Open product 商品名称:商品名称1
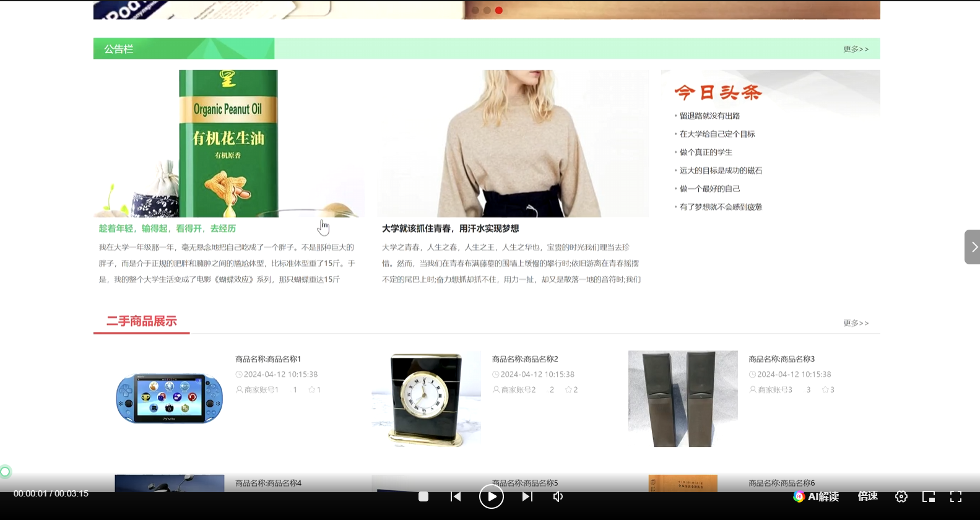Image resolution: width=980 pixels, height=520 pixels. (x=268, y=359)
